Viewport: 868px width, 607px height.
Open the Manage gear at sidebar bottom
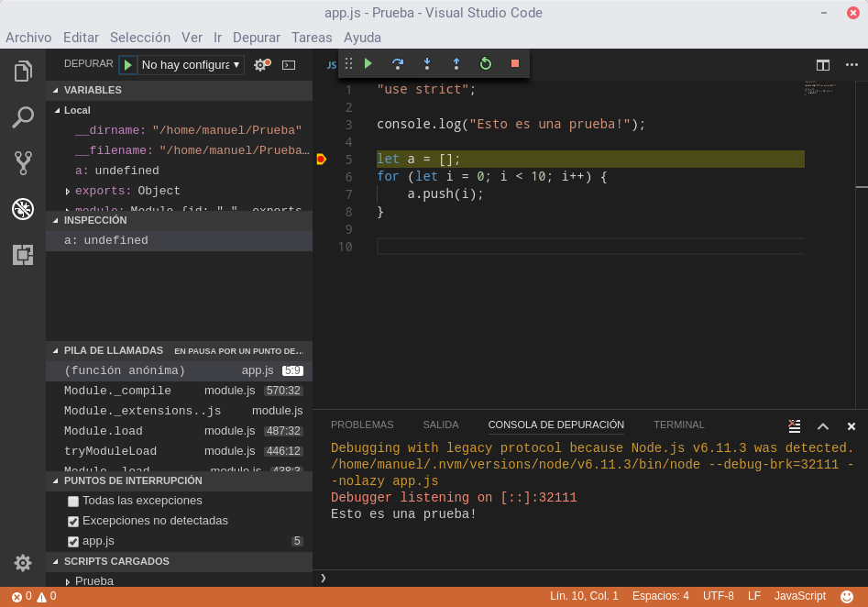click(x=23, y=563)
